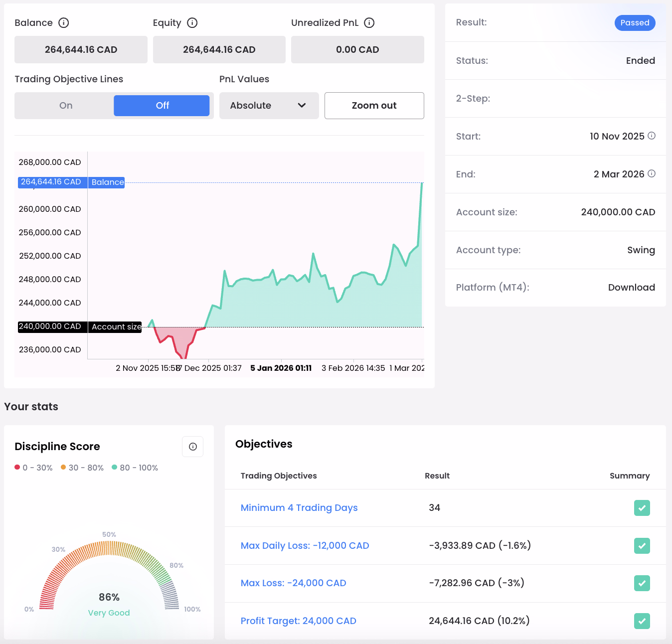Click the -7,282.96 CAD (-3%) result
This screenshot has height=644, width=672.
tap(477, 583)
